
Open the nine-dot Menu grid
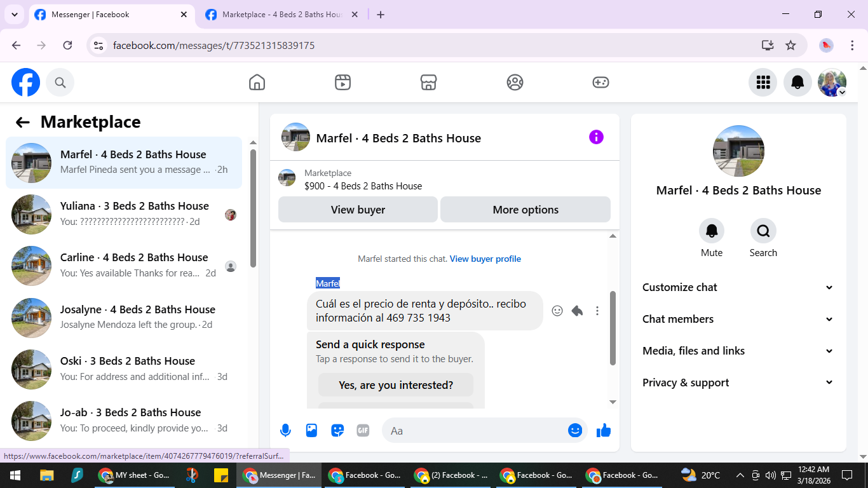point(763,83)
